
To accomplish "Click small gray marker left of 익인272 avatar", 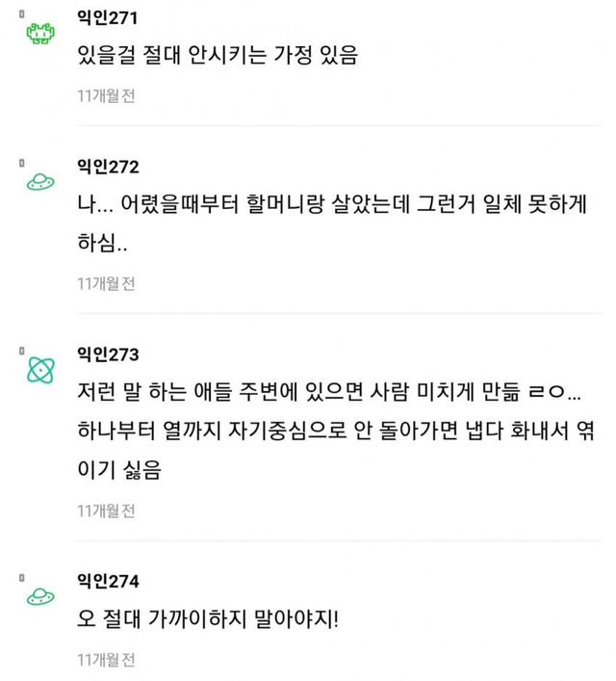I will [19, 163].
